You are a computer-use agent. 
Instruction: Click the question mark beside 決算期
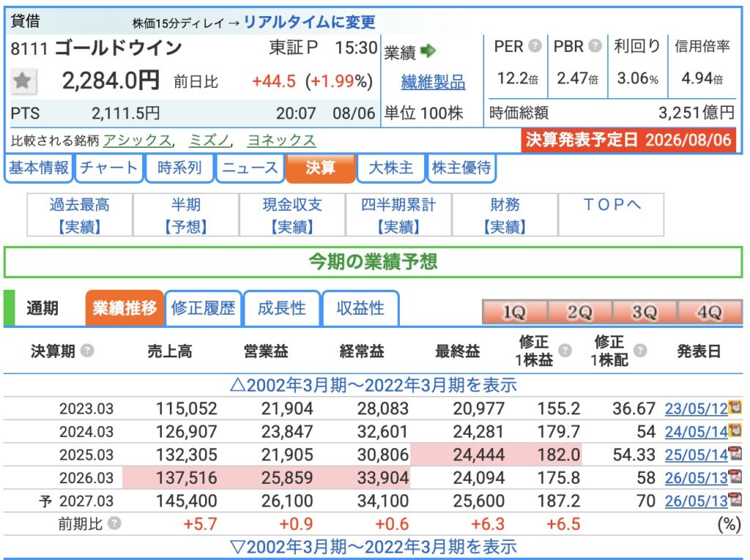click(x=87, y=351)
